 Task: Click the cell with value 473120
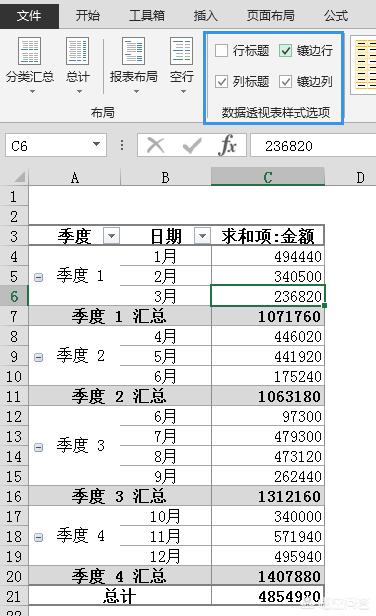[x=268, y=456]
